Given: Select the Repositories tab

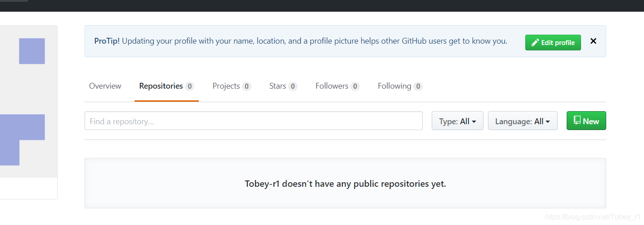Looking at the screenshot, I should (x=166, y=86).
